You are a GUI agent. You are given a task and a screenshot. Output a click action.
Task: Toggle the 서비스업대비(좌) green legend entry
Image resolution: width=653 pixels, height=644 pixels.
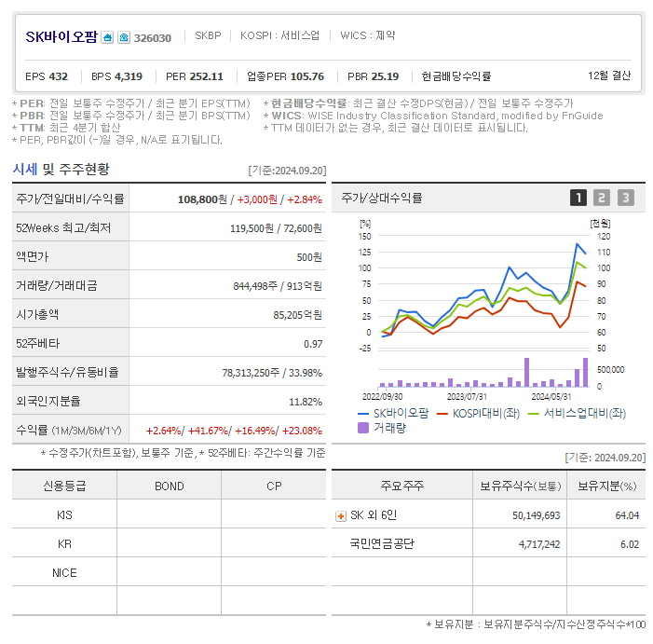[577, 413]
